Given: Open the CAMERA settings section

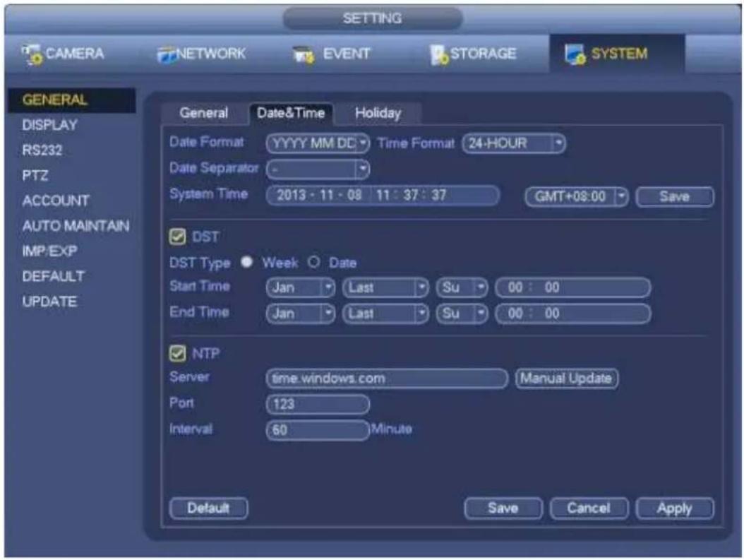Looking at the screenshot, I should pyautogui.click(x=63, y=54).
